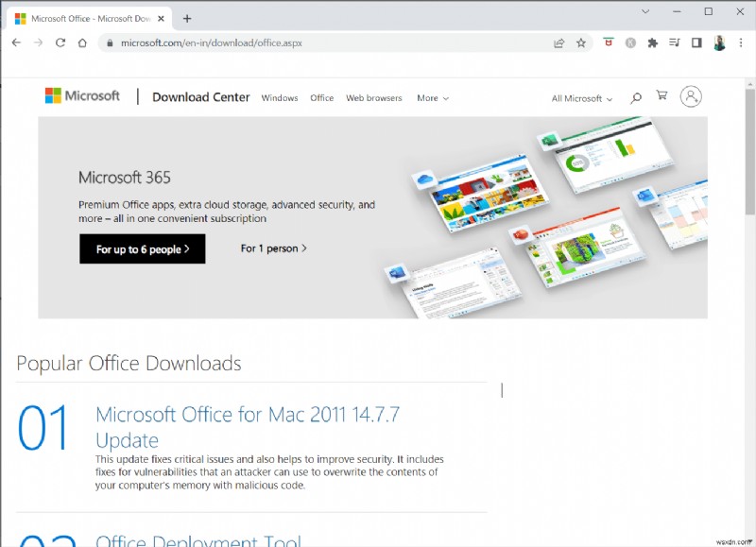Share the page using the share icon
756x547 pixels.
coord(559,43)
